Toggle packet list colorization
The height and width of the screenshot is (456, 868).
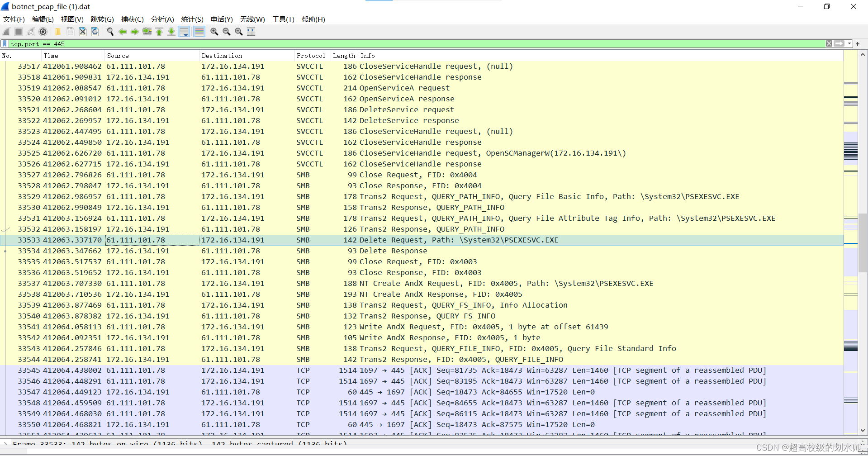pyautogui.click(x=199, y=32)
